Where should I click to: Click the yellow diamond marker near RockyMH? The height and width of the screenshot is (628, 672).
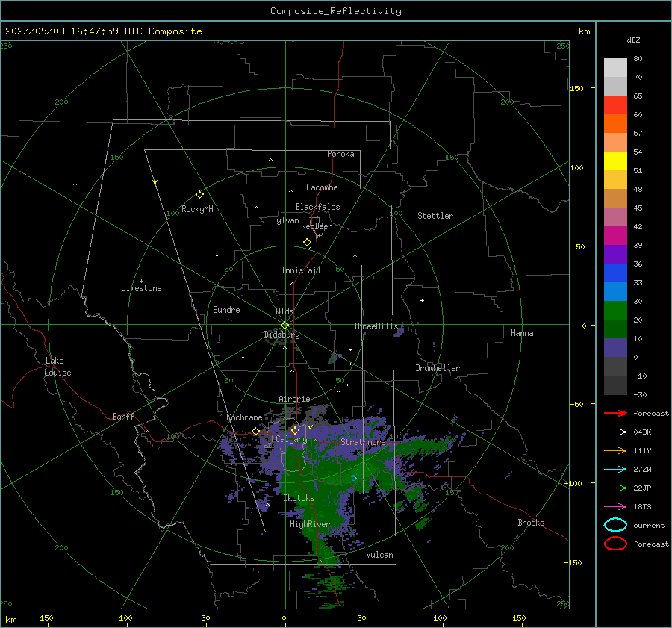pos(199,195)
